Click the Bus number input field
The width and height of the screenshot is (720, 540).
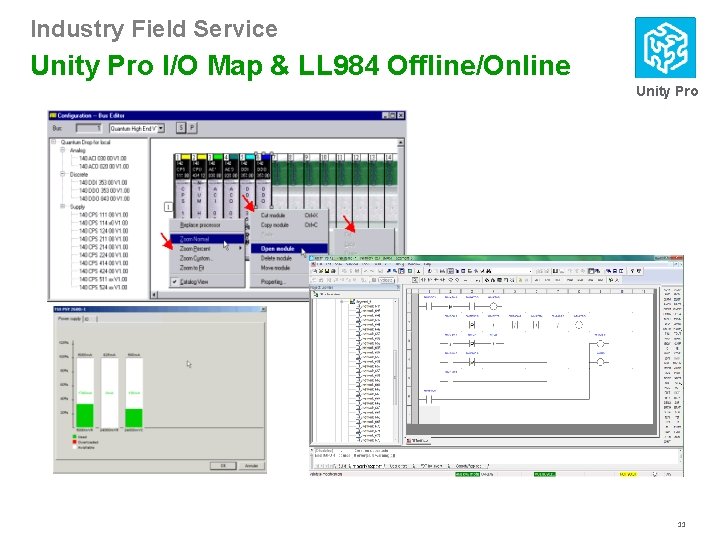coord(88,128)
